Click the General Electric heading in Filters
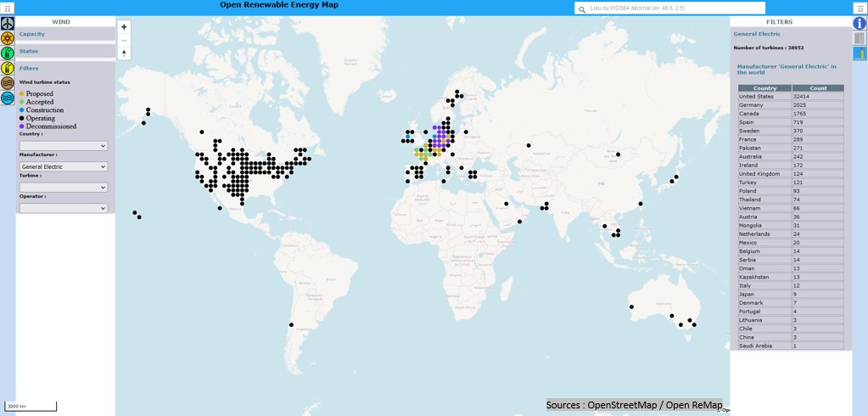 757,34
